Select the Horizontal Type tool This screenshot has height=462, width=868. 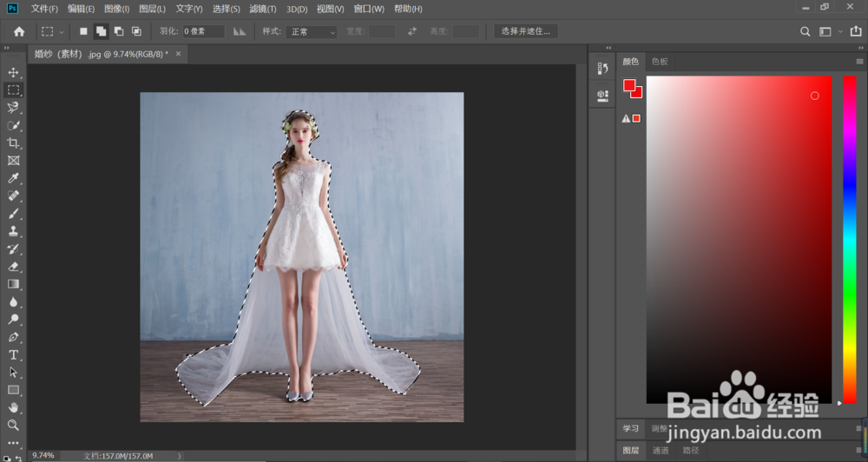coord(14,354)
